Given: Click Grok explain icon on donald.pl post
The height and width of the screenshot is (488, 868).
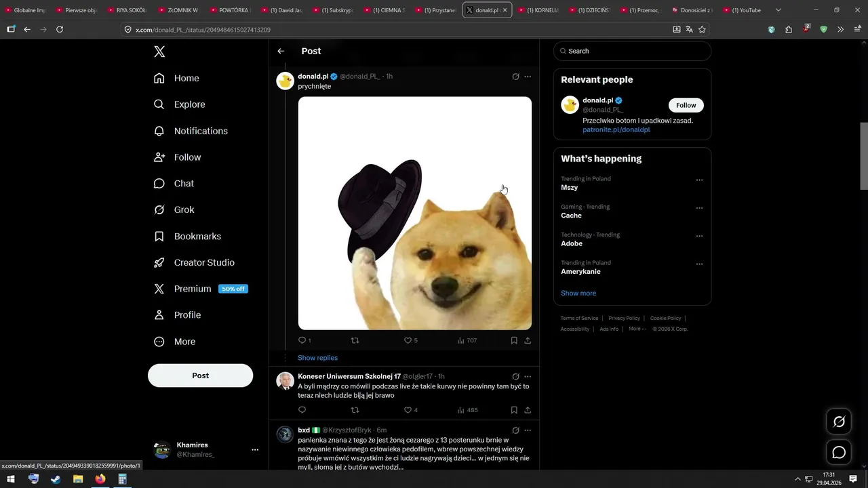Looking at the screenshot, I should pyautogui.click(x=515, y=77).
